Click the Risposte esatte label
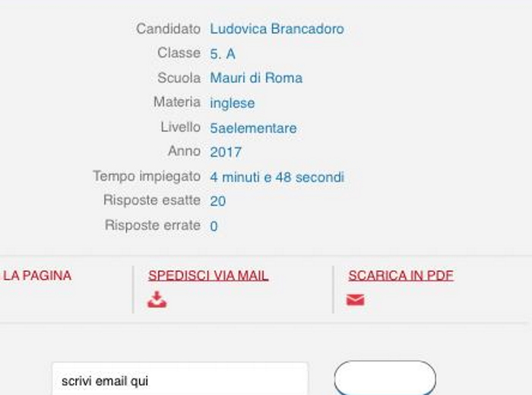The width and height of the screenshot is (532, 395). [152, 201]
